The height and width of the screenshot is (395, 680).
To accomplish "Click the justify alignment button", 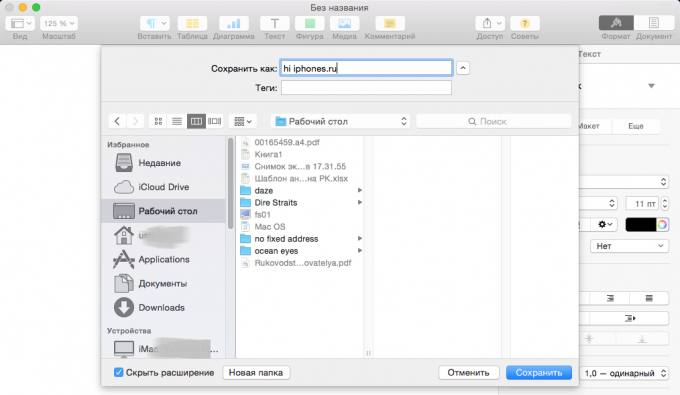I will point(649,298).
